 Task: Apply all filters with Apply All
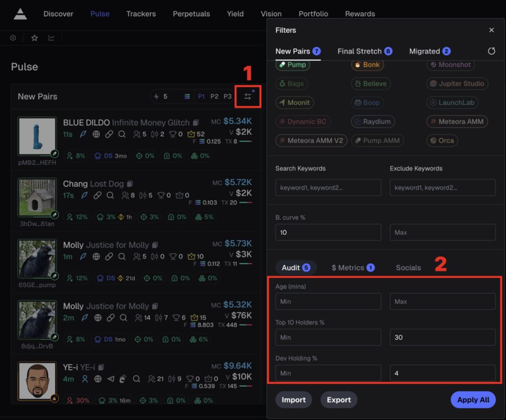(x=473, y=400)
